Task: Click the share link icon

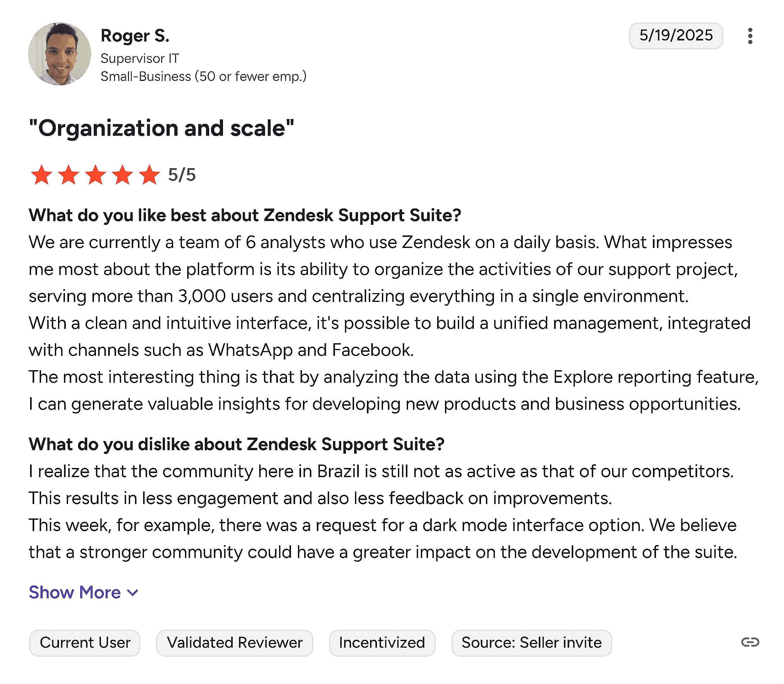Action: pos(750,643)
